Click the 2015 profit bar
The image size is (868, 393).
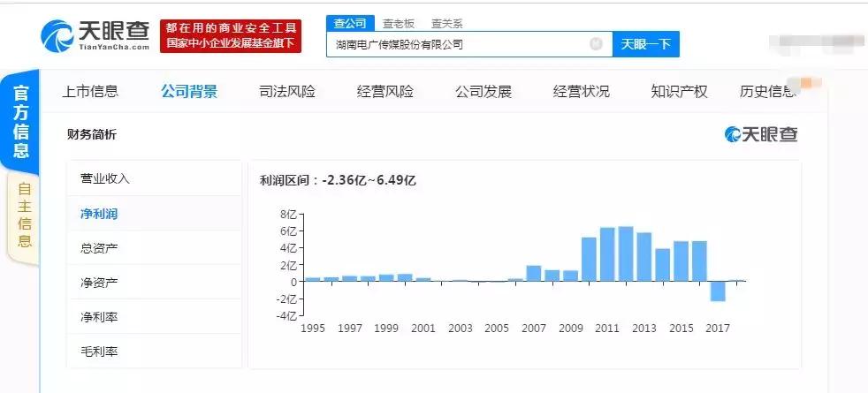tap(681, 261)
